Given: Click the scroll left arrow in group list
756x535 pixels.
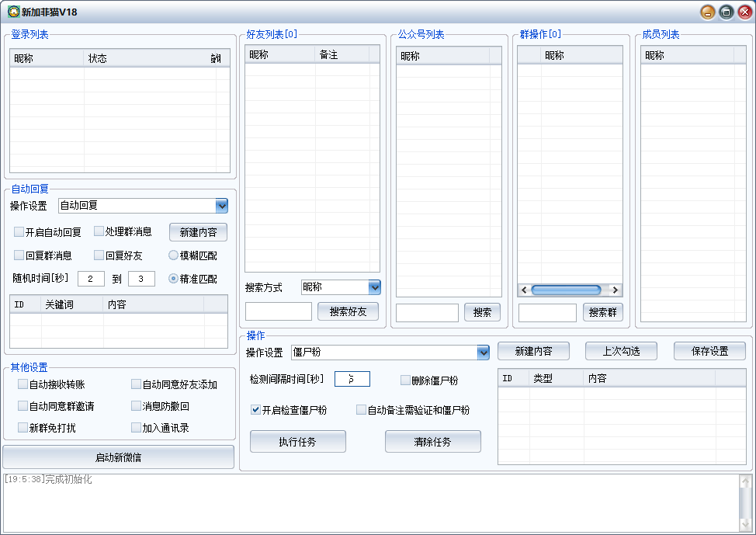Looking at the screenshot, I should coord(525,290).
